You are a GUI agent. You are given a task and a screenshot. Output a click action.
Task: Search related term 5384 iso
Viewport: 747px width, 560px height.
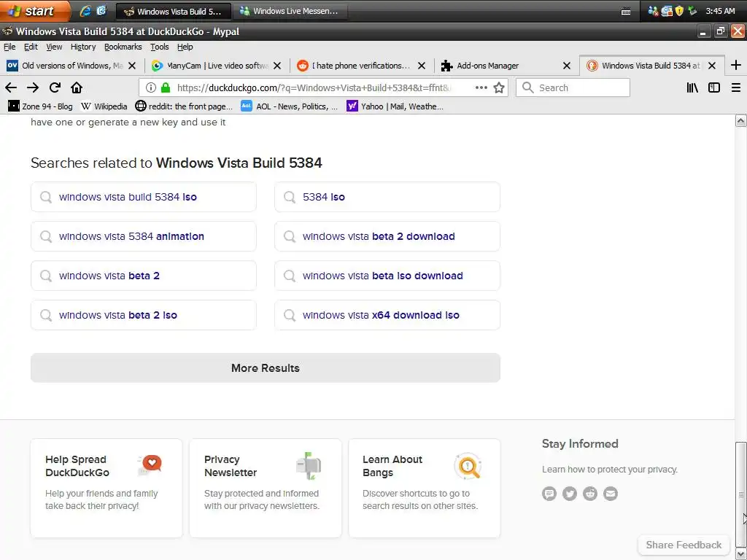tap(387, 197)
